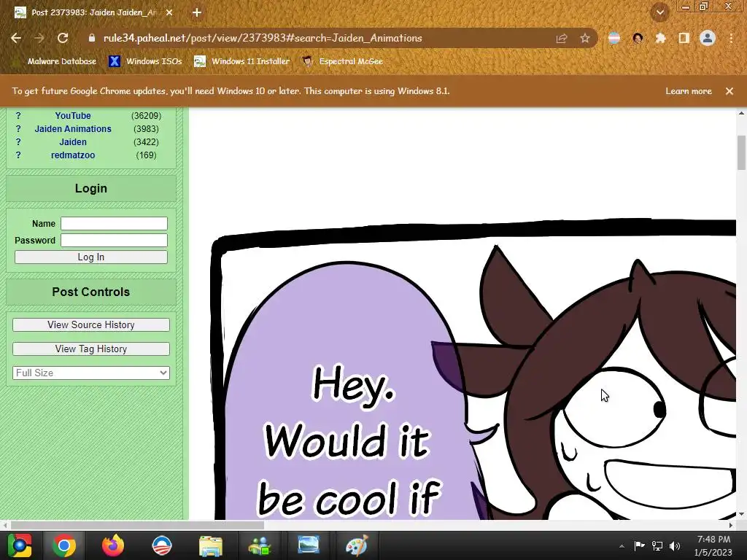
Task: Click the question mark beside redmatzoo
Action: coord(18,155)
